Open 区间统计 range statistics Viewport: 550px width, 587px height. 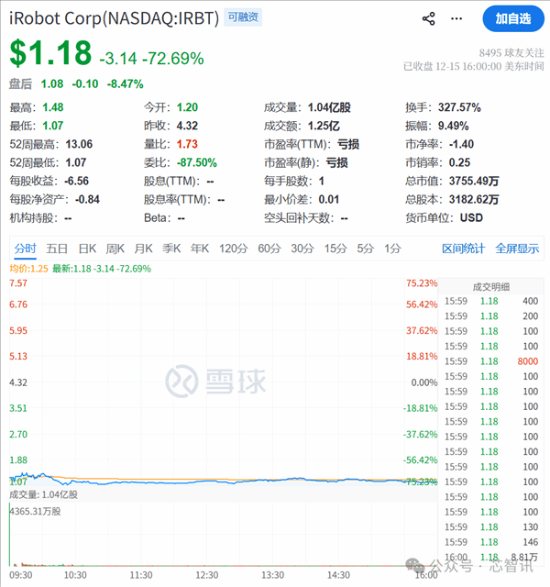pos(463,249)
